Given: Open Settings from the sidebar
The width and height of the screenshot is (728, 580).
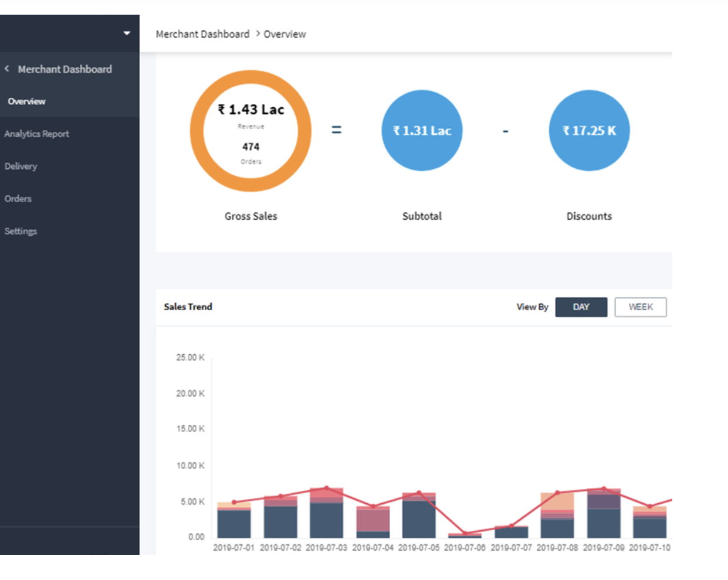Looking at the screenshot, I should pos(21,231).
